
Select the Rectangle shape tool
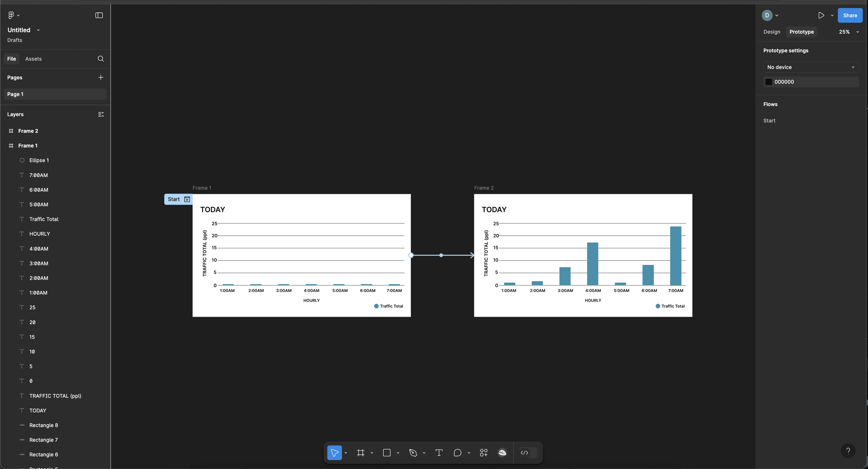click(387, 453)
